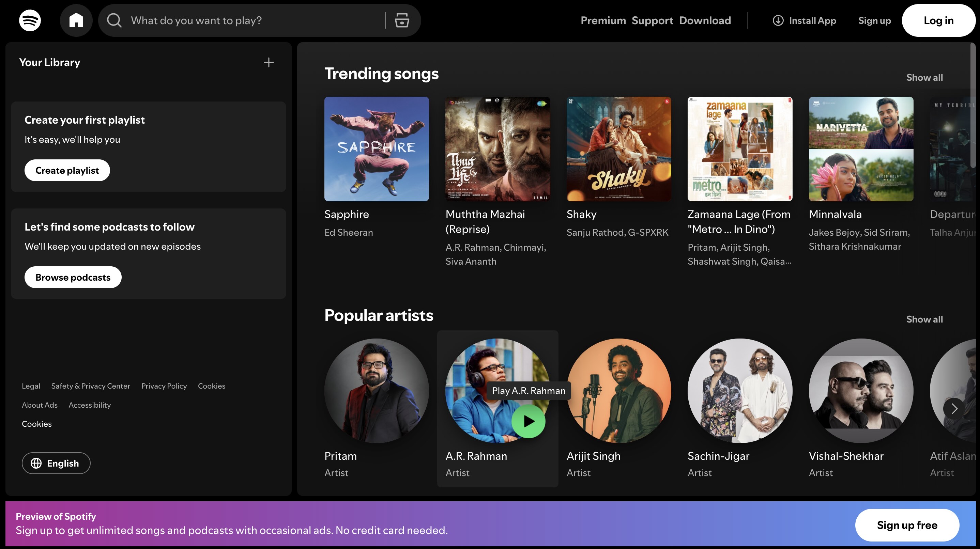Open Safety & Privacy Center link
This screenshot has height=549, width=980.
click(91, 386)
